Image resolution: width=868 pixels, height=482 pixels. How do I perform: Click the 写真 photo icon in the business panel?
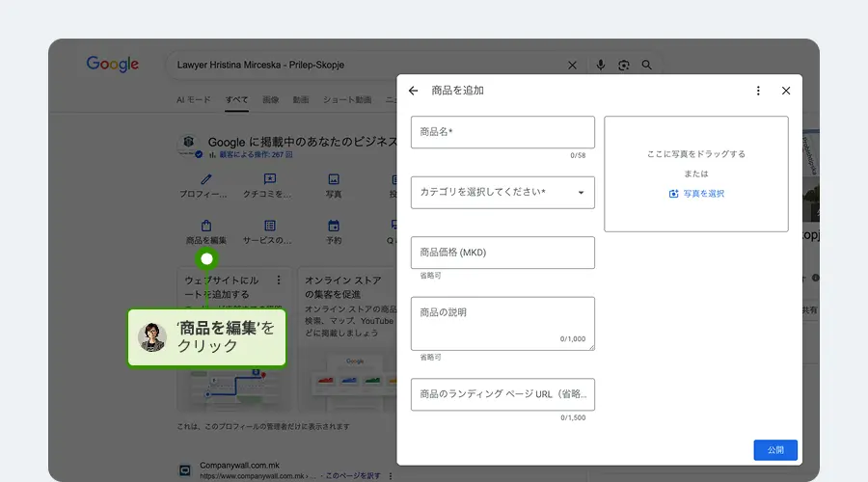pyautogui.click(x=334, y=179)
